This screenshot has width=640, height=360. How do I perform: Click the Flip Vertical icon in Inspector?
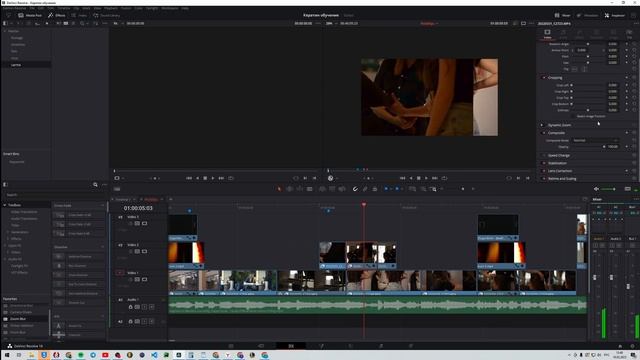584,69
